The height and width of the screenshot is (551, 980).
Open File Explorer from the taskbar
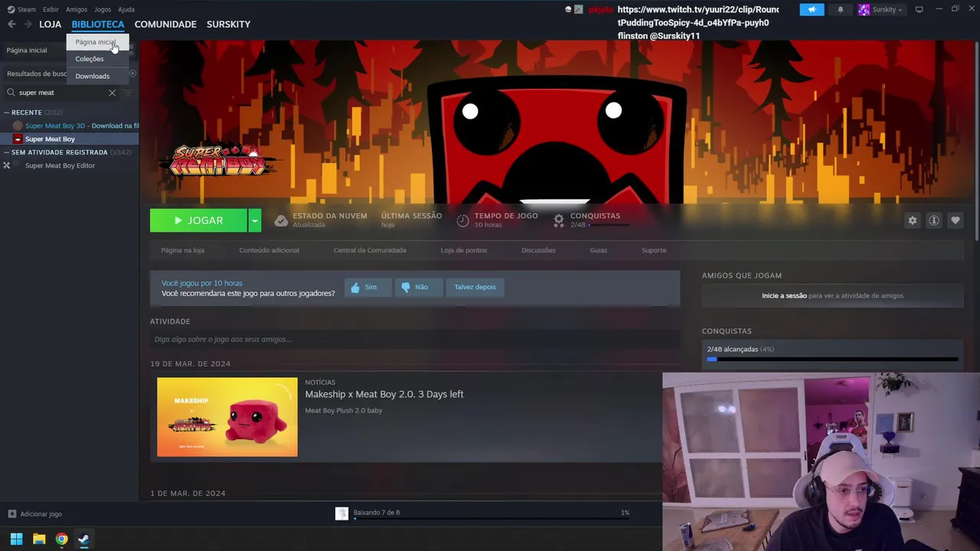point(39,540)
